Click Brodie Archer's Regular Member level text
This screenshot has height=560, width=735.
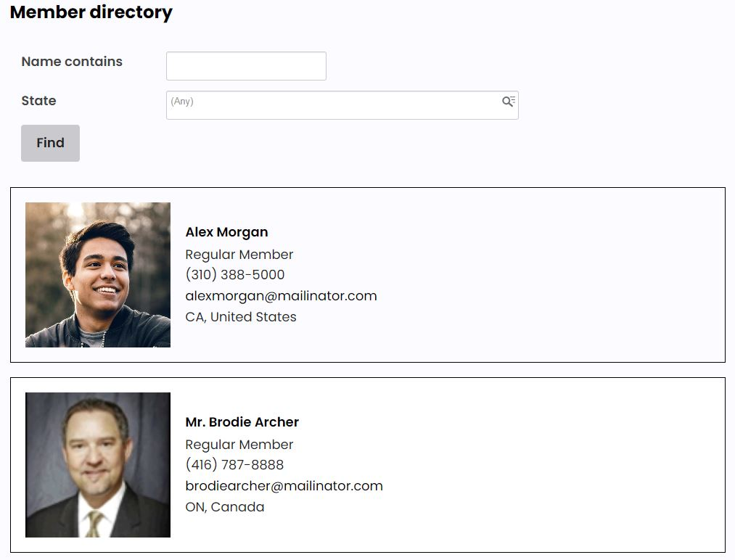(x=239, y=445)
